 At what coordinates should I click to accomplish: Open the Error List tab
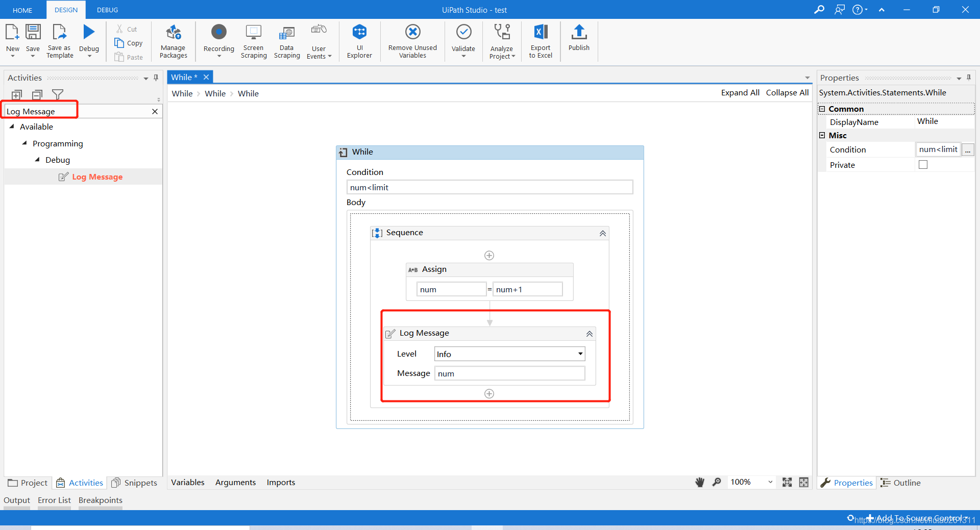pos(54,500)
